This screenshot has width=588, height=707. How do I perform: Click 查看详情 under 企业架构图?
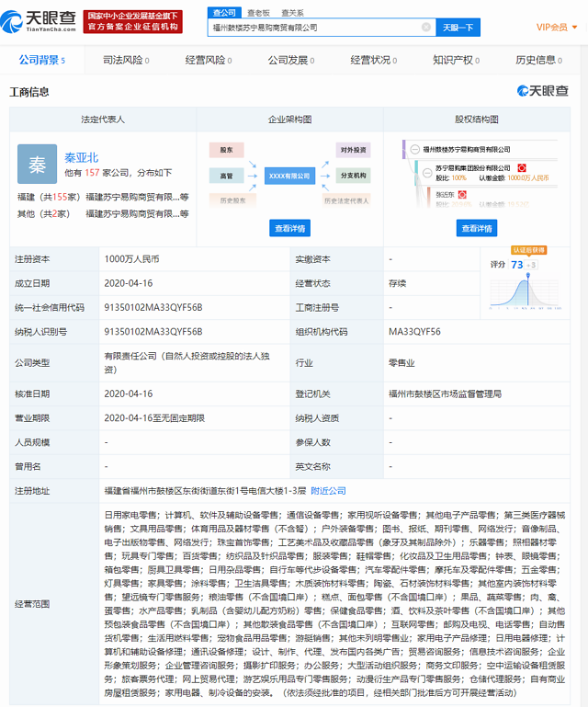click(x=289, y=228)
